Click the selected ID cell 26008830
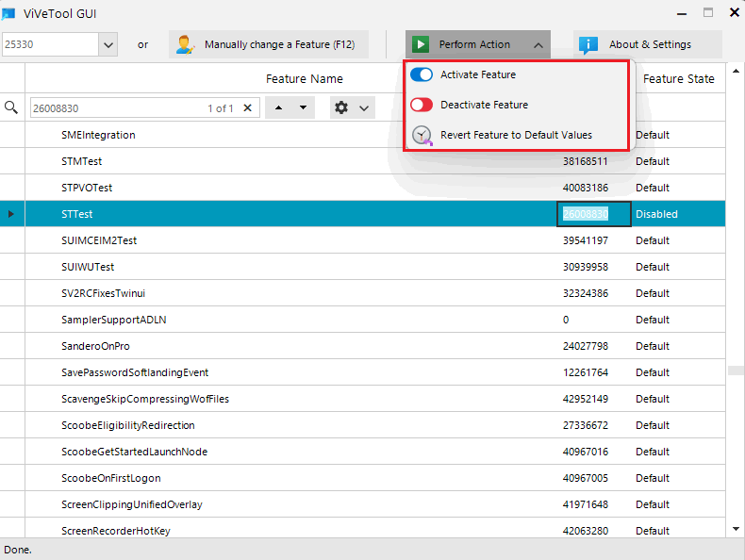Image resolution: width=745 pixels, height=560 pixels. [x=593, y=214]
